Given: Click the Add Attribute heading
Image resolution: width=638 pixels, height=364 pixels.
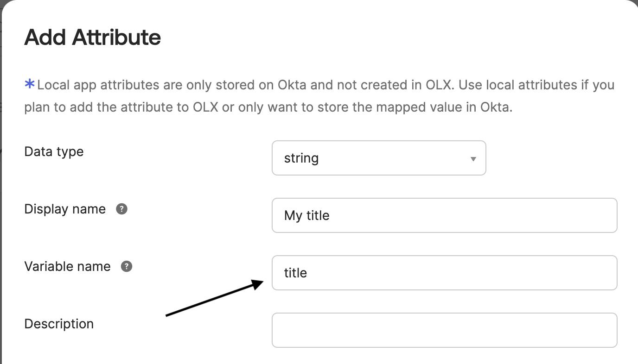Looking at the screenshot, I should pos(92,37).
